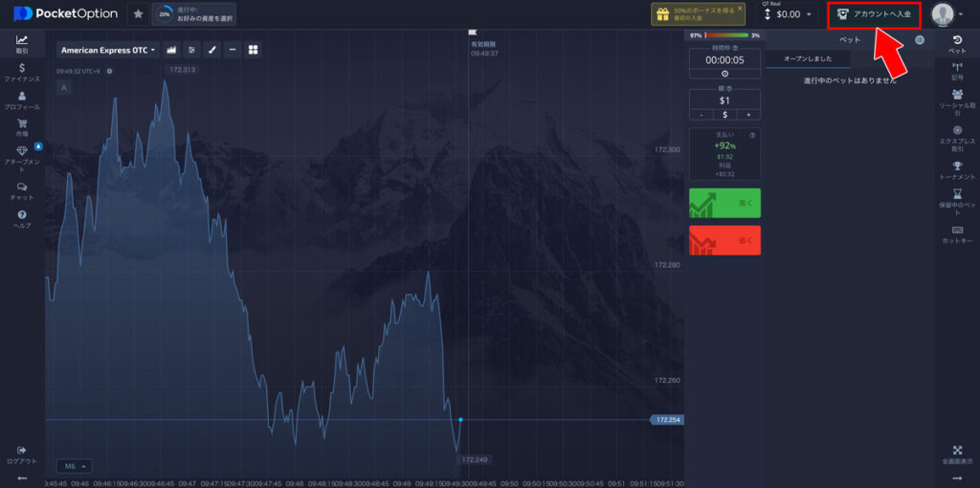Open the Trading tab in left sidebar
This screenshot has width=980, height=488.
[21, 44]
